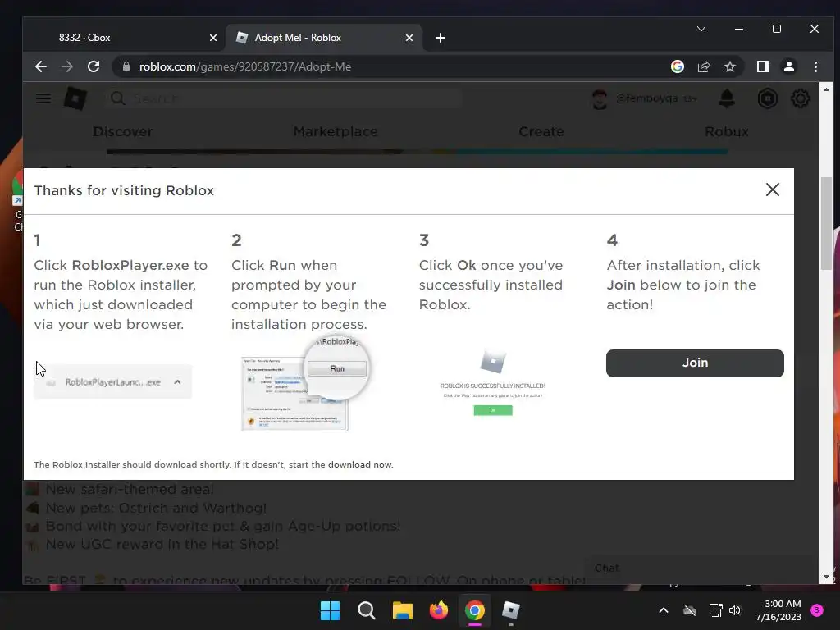Open the tab search dropdown
Image resolution: width=840 pixels, height=630 pixels.
pyautogui.click(x=701, y=29)
